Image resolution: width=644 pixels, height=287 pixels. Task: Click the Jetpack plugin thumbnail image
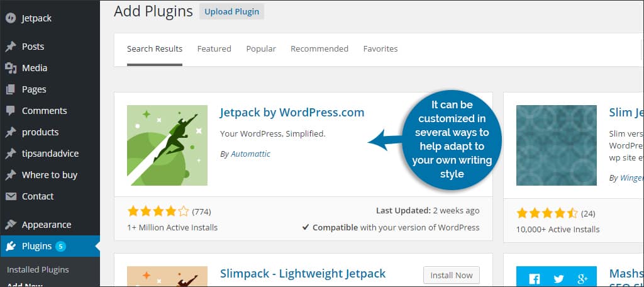pos(167,145)
